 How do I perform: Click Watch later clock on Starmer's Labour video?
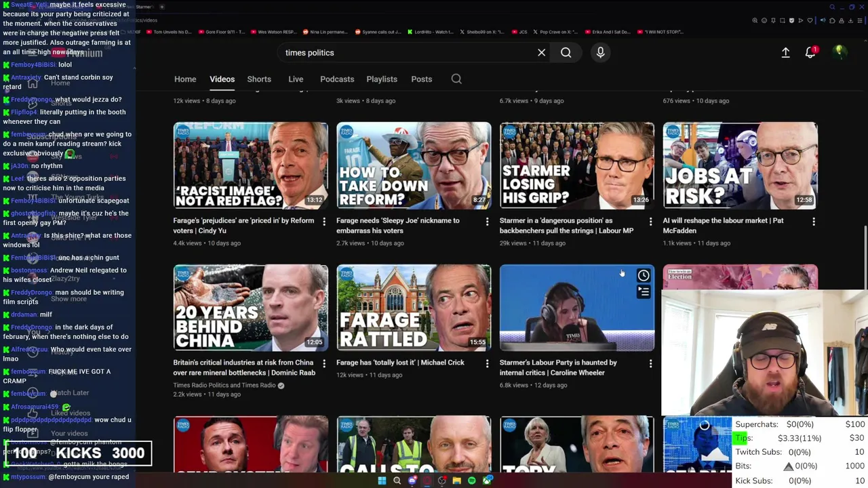coord(643,276)
